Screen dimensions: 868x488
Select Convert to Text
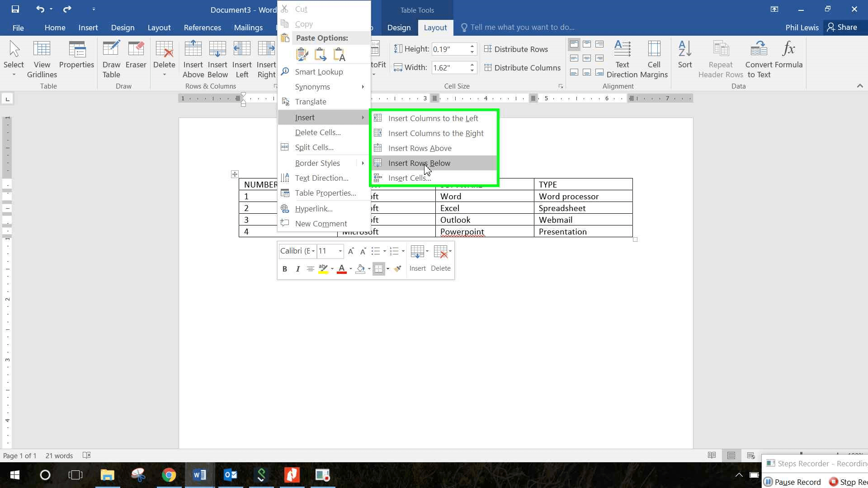(x=758, y=58)
